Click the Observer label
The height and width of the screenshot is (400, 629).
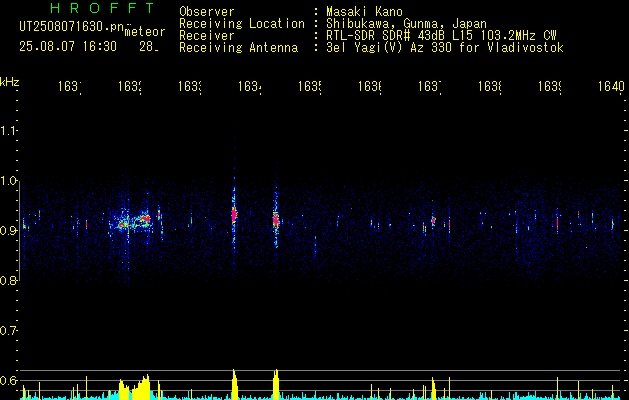pyautogui.click(x=207, y=11)
